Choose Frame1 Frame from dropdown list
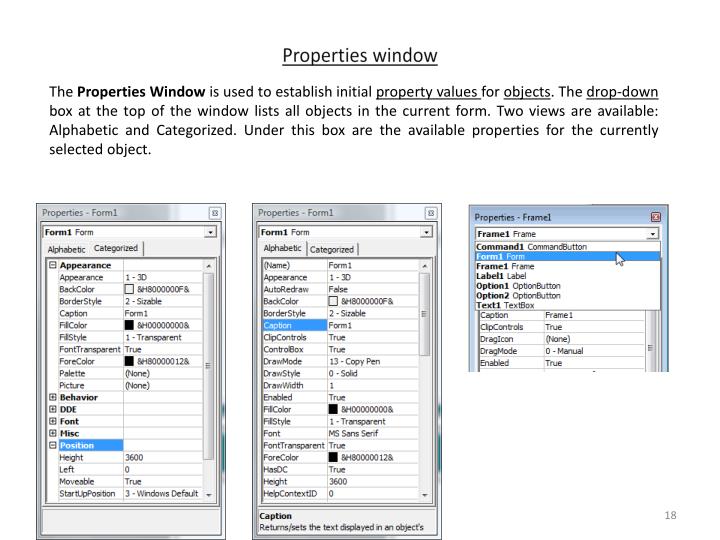 pyautogui.click(x=568, y=266)
